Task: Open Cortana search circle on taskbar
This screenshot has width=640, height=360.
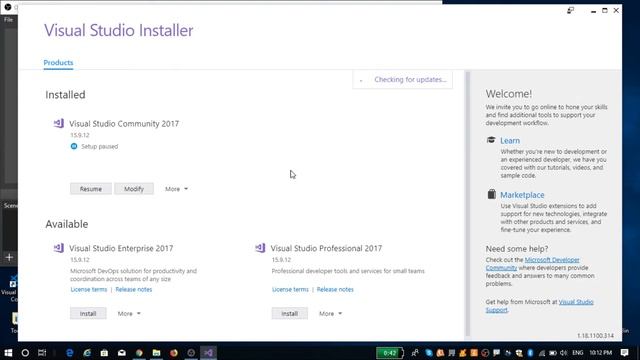Action: tap(25, 353)
